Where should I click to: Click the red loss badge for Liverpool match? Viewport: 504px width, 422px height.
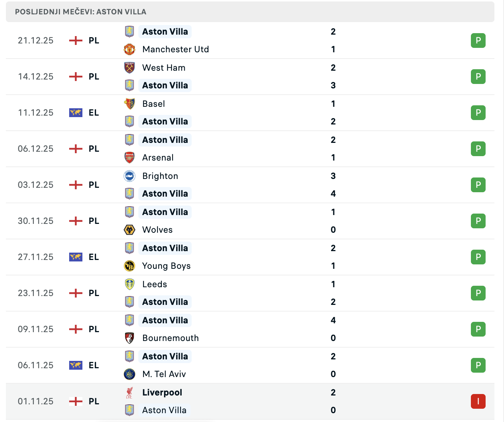[478, 401]
